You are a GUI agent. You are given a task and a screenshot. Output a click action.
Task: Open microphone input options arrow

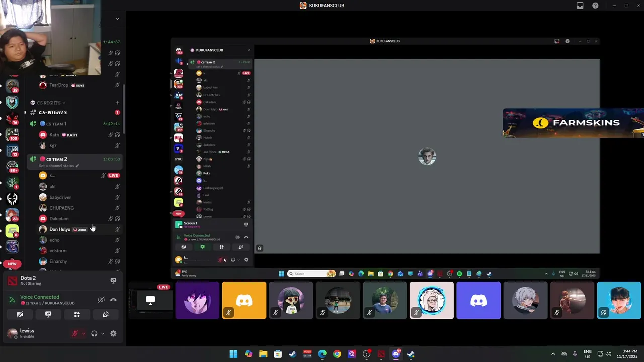coord(84,333)
